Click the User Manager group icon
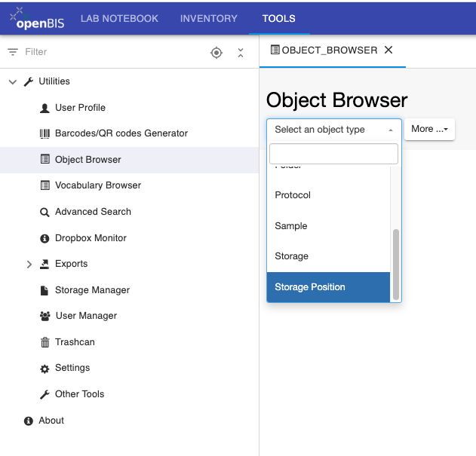This screenshot has height=456, width=476. pyautogui.click(x=45, y=317)
